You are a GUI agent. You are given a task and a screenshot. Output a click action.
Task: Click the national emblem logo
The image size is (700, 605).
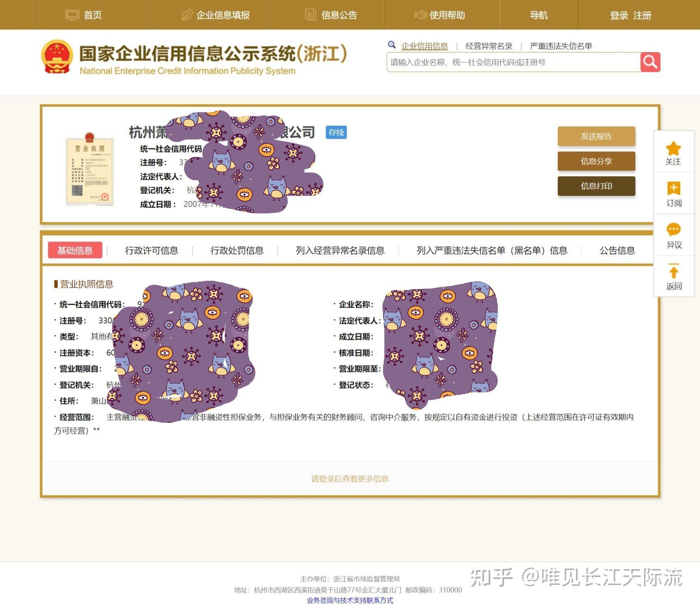click(57, 57)
